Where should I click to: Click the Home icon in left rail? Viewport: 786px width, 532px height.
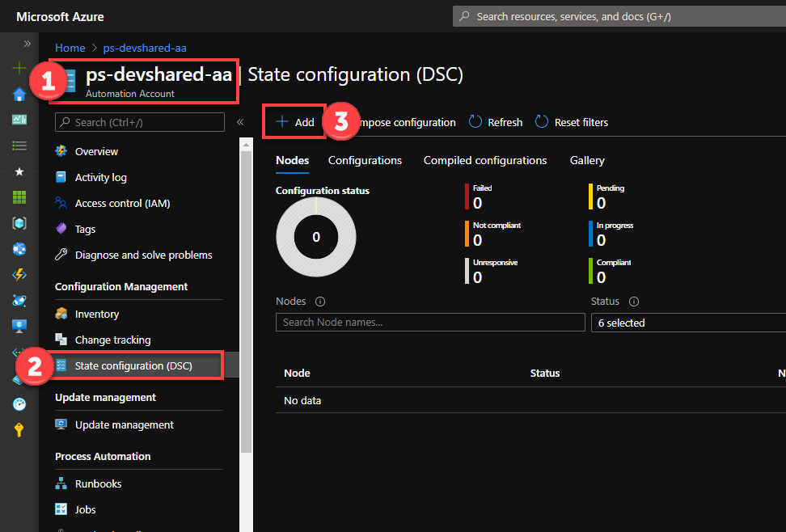click(x=19, y=94)
